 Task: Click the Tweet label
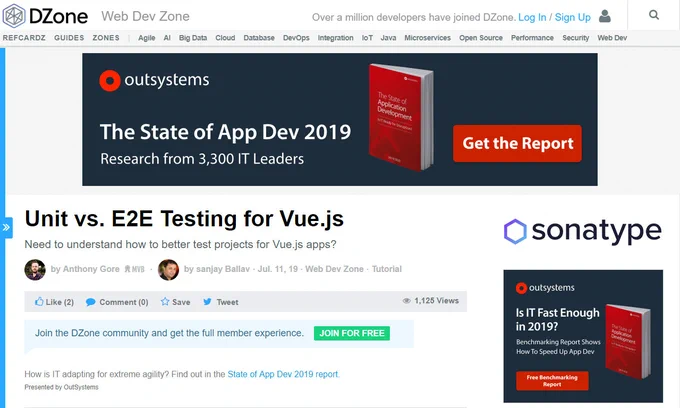coord(228,302)
